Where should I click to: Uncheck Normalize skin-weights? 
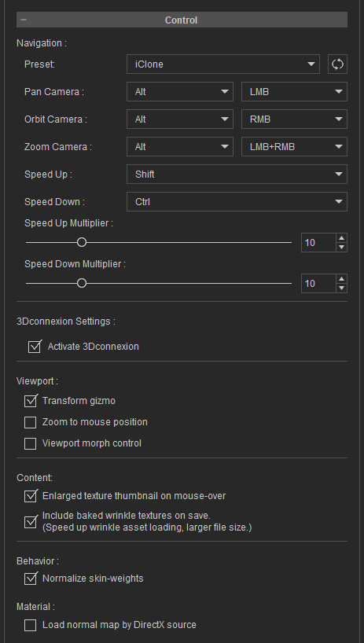pos(31,579)
